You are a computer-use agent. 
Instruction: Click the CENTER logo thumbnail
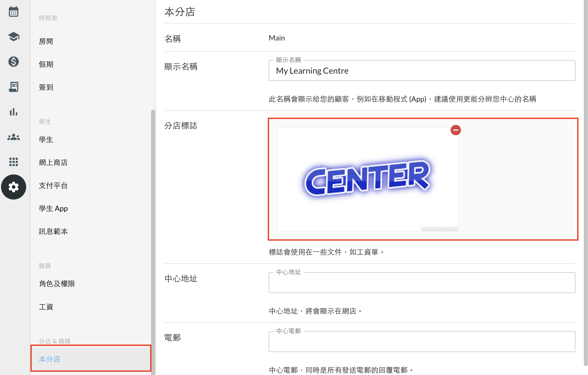(x=367, y=179)
